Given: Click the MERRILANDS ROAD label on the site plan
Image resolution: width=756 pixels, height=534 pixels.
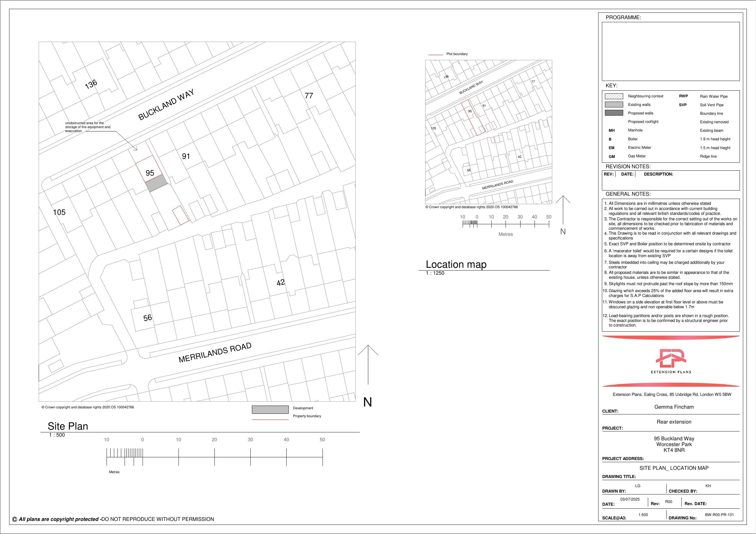Looking at the screenshot, I should point(215,353).
